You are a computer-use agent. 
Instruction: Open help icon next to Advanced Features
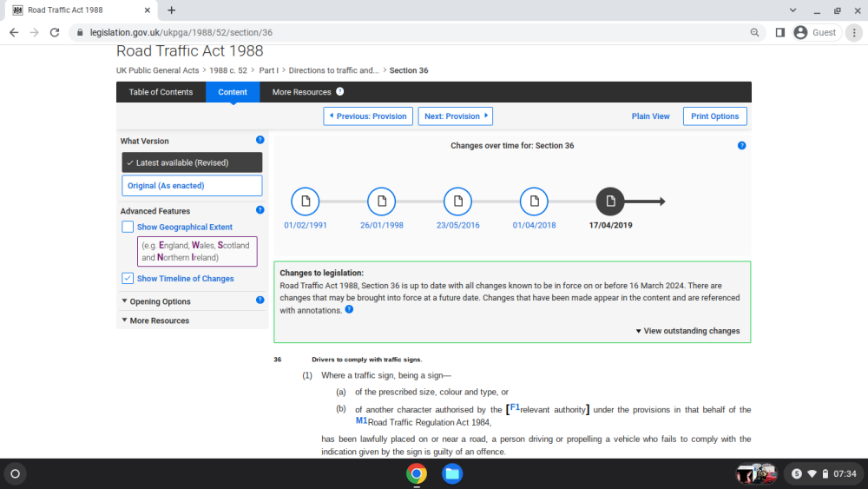click(260, 210)
